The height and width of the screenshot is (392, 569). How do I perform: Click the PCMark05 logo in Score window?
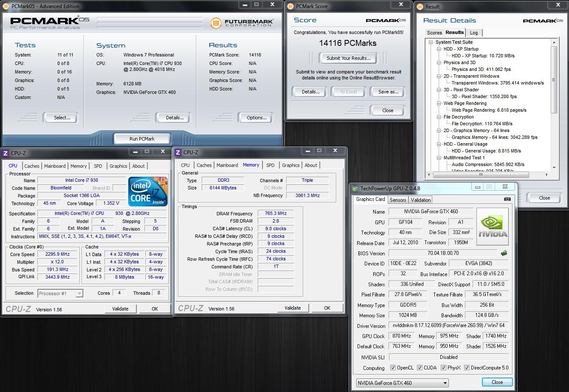(x=386, y=20)
